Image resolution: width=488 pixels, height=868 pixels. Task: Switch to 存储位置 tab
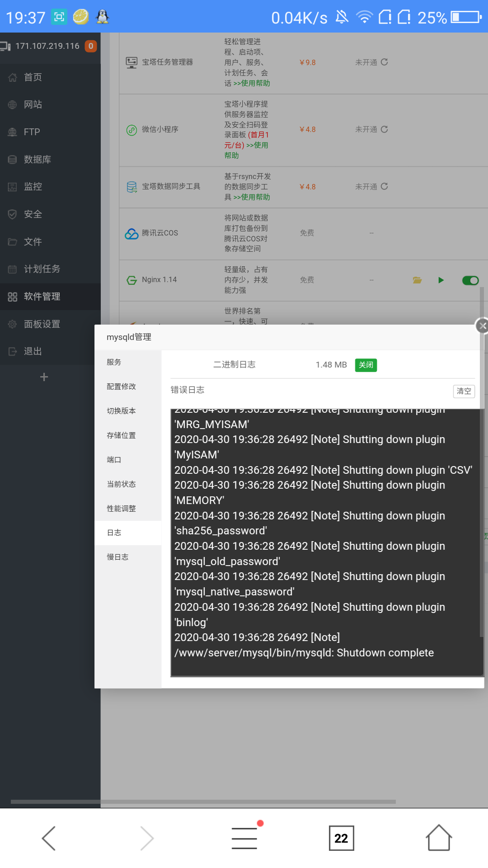128,435
